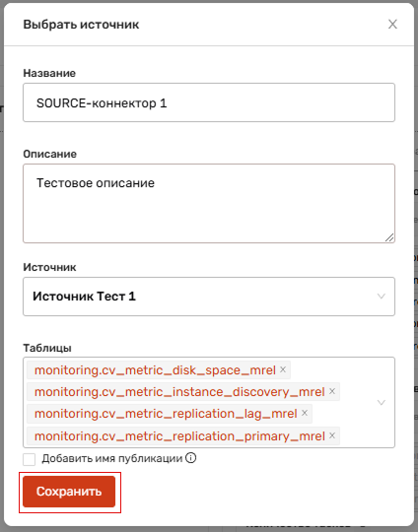This screenshot has width=418, height=532.
Task: Focus the Название field with SOURCE-коннектор 1
Action: pos(209,102)
